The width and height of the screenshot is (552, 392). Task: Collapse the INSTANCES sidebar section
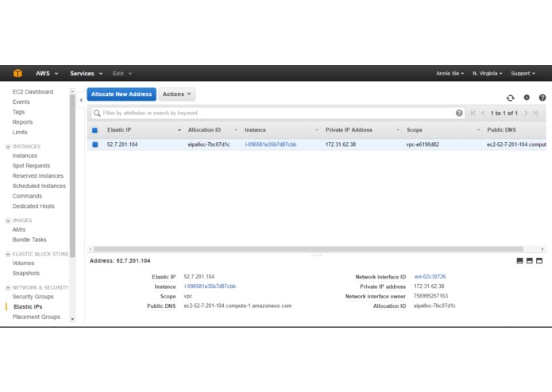[x=8, y=147]
